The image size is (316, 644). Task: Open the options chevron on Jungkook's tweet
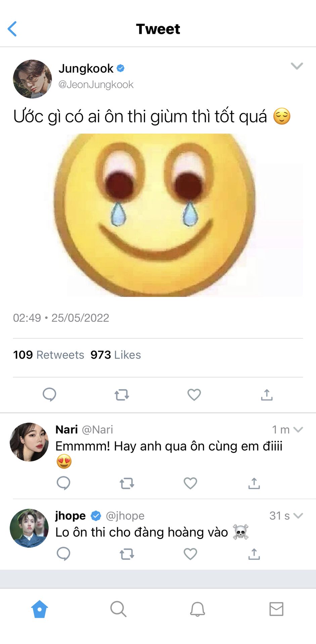(x=297, y=66)
